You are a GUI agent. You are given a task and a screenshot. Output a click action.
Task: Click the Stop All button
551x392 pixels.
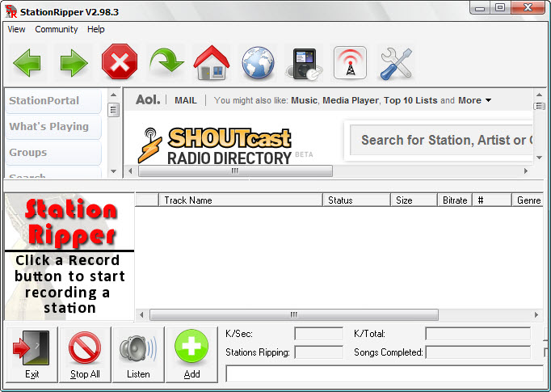85,354
